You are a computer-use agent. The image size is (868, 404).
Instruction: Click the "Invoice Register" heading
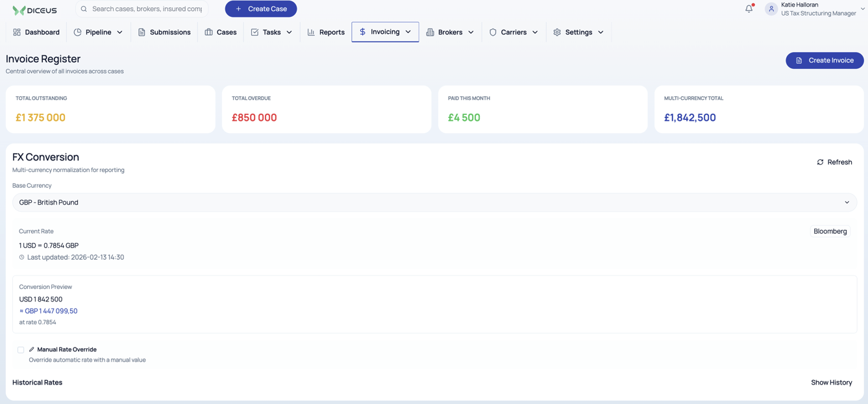[x=43, y=59]
